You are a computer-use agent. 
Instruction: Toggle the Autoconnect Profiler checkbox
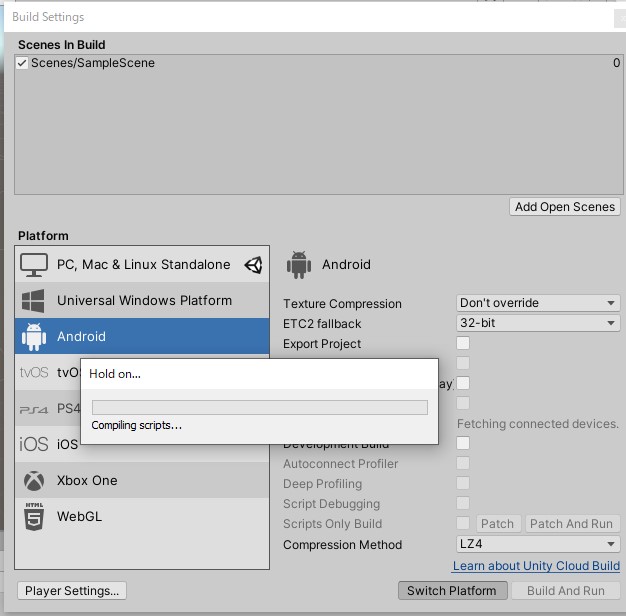coord(463,463)
